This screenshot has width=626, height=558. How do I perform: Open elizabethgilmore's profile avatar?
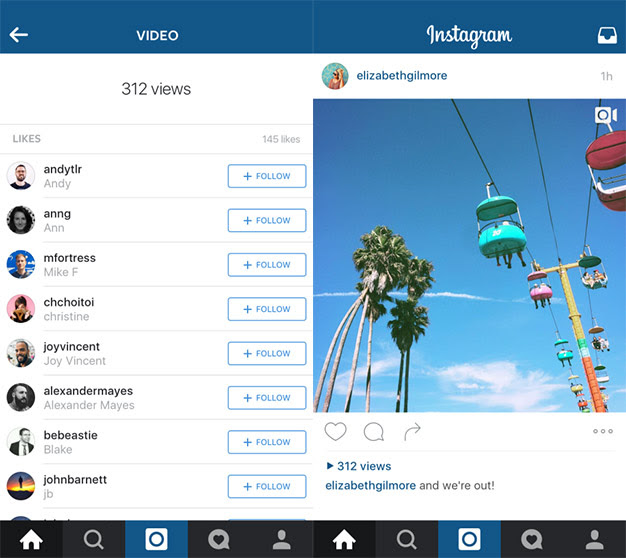335,76
